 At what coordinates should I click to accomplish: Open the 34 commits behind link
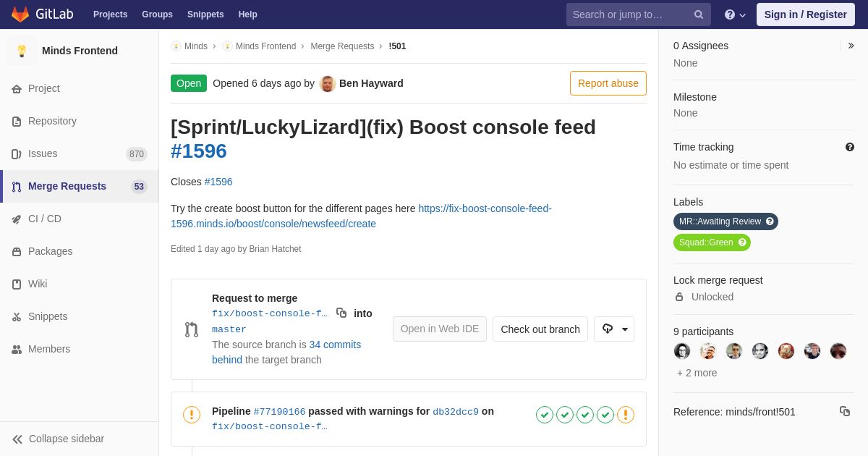coord(286,352)
